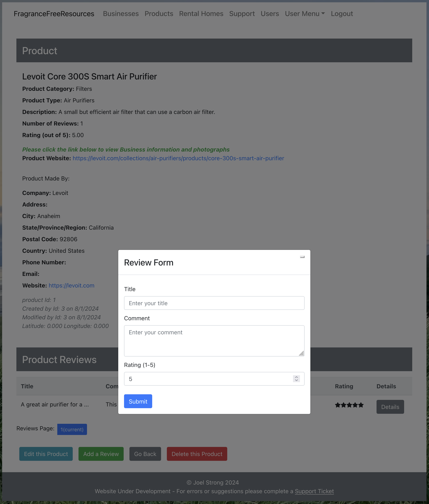Viewport: 429px width, 504px height.
Task: Go to Rental Homes page
Action: tap(201, 14)
